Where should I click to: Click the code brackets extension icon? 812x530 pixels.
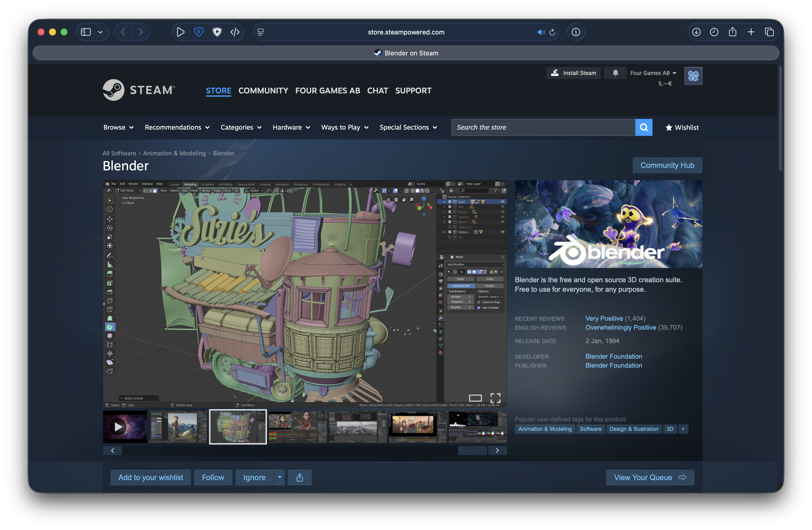[x=235, y=32]
